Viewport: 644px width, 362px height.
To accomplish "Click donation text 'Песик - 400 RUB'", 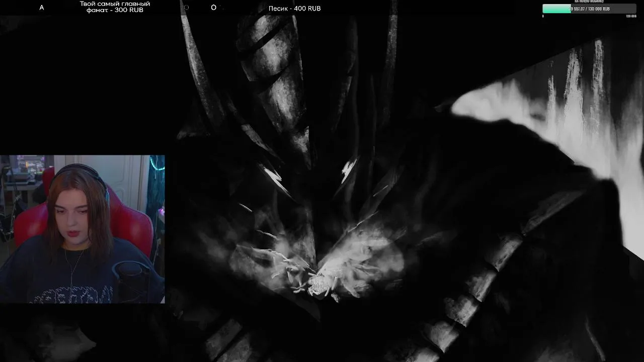I will (x=295, y=9).
